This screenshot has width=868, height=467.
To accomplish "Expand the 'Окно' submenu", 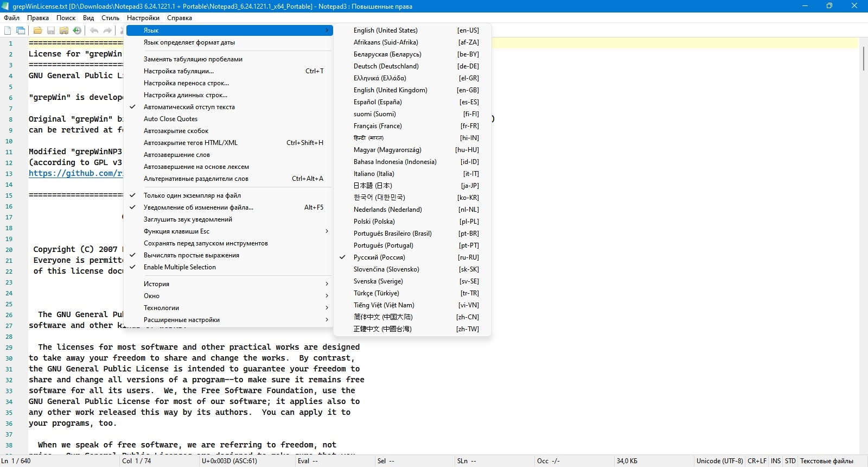I will (228, 296).
